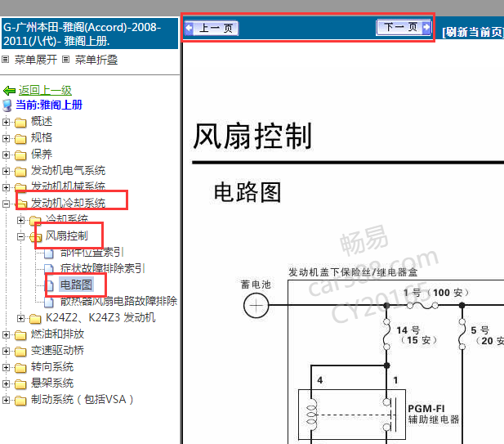Select the 发动机冷却系统 section
The width and height of the screenshot is (504, 444).
click(68, 203)
